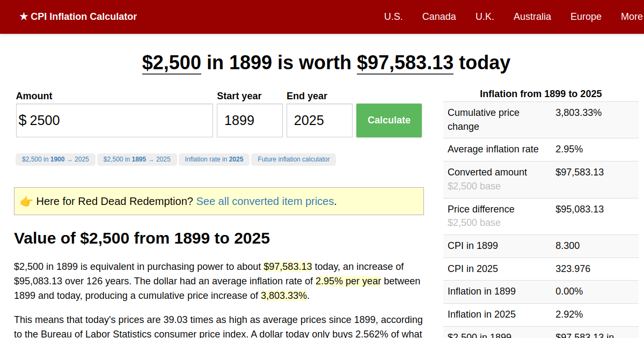
Task: Click the underlined $97,583.13 in the headline
Action: point(405,63)
